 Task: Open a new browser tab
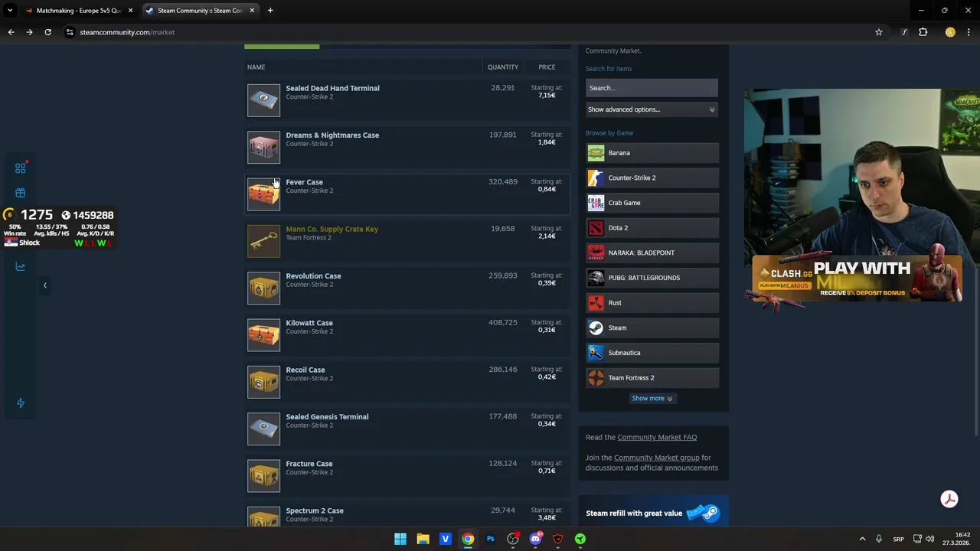click(270, 11)
